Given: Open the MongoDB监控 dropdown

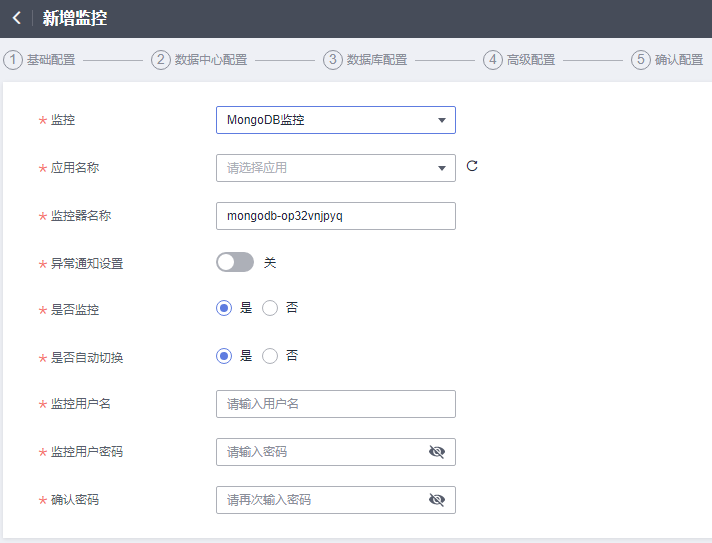Looking at the screenshot, I should click(336, 120).
